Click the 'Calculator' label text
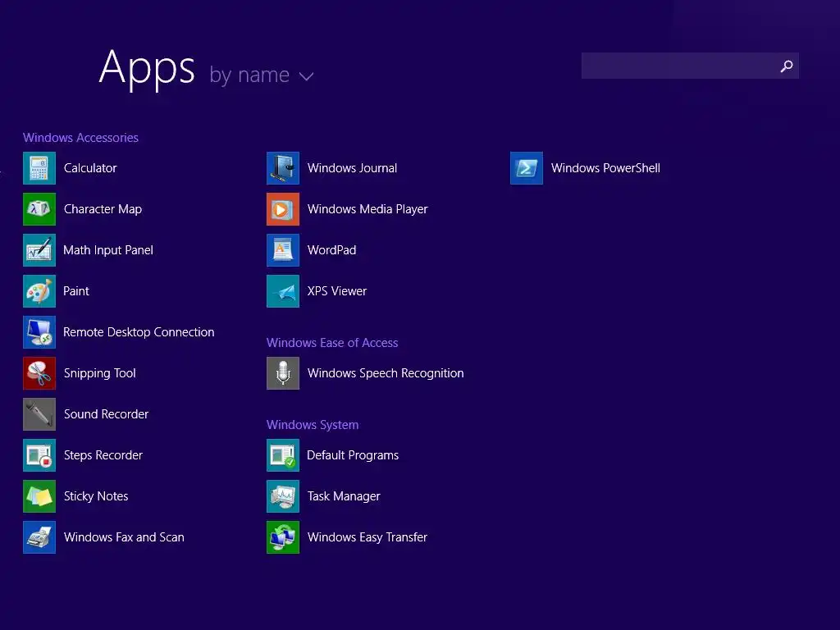This screenshot has width=840, height=630. tap(90, 168)
